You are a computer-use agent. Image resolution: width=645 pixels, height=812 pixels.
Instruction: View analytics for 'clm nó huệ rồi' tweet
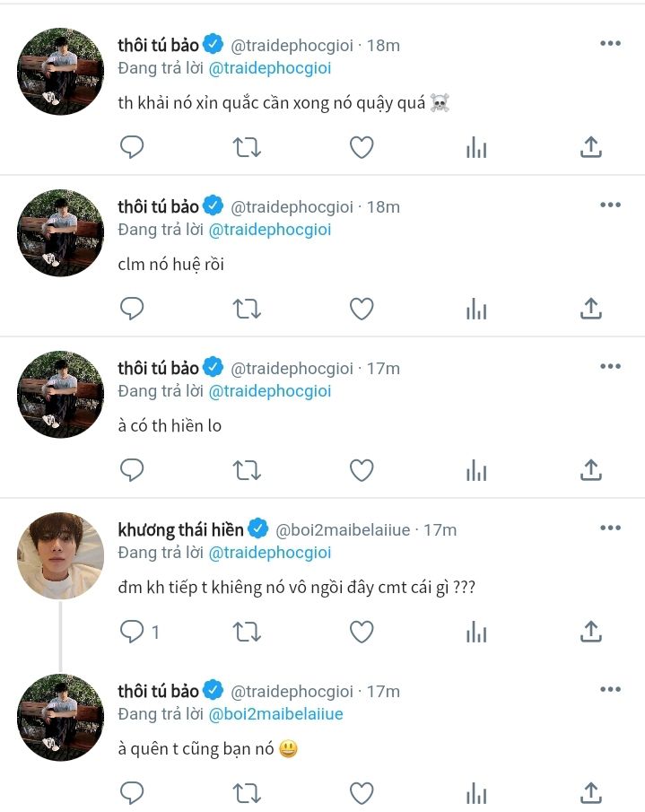tap(476, 309)
